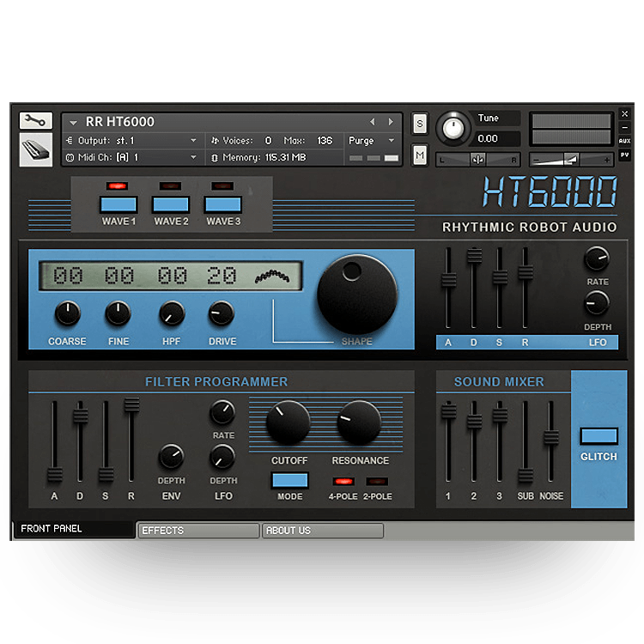Viewport: 644px width, 644px height.
Task: Open the Purge dropdown menu
Action: pyautogui.click(x=372, y=141)
